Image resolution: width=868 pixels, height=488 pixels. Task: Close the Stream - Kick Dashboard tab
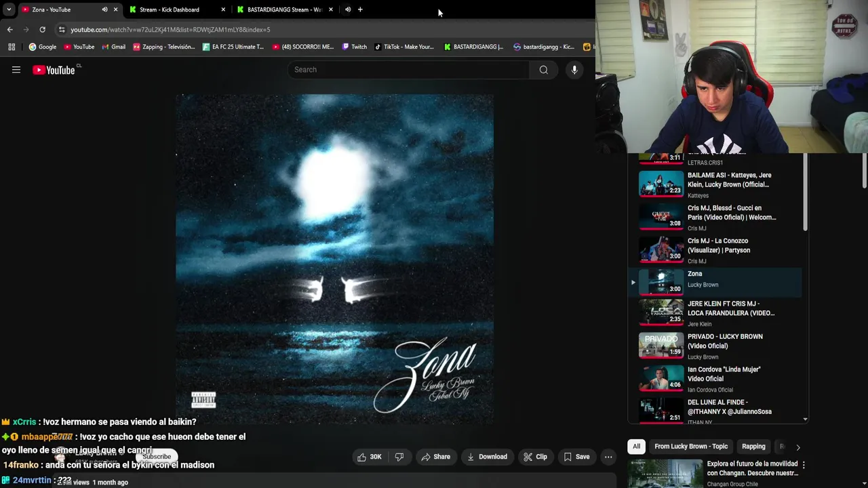click(223, 9)
